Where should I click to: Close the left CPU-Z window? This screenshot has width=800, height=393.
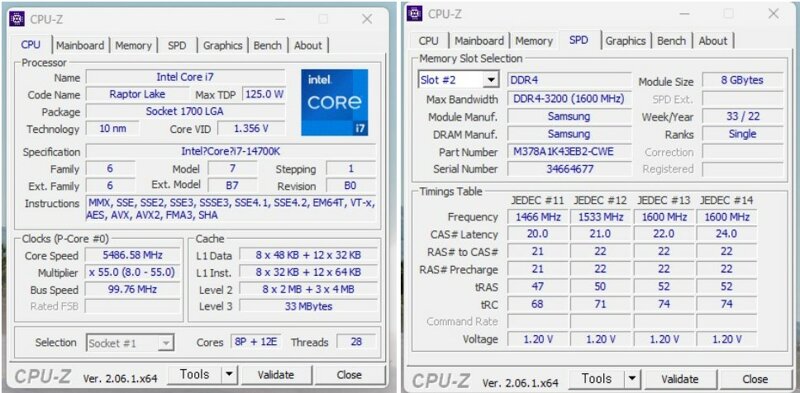367,19
